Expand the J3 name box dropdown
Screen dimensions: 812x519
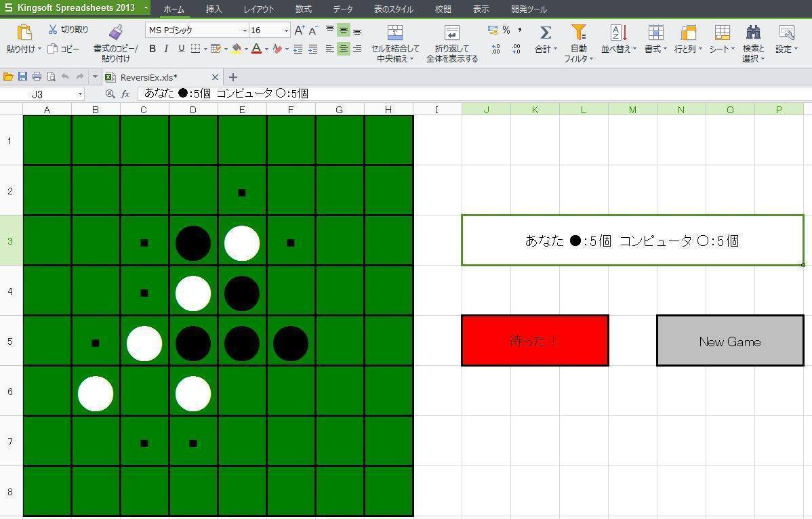tap(80, 94)
